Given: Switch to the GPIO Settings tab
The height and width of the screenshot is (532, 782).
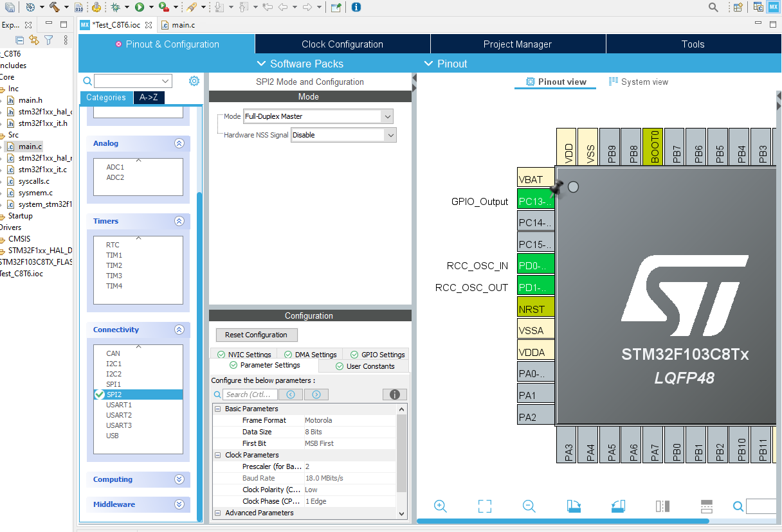Looking at the screenshot, I should pos(376,355).
